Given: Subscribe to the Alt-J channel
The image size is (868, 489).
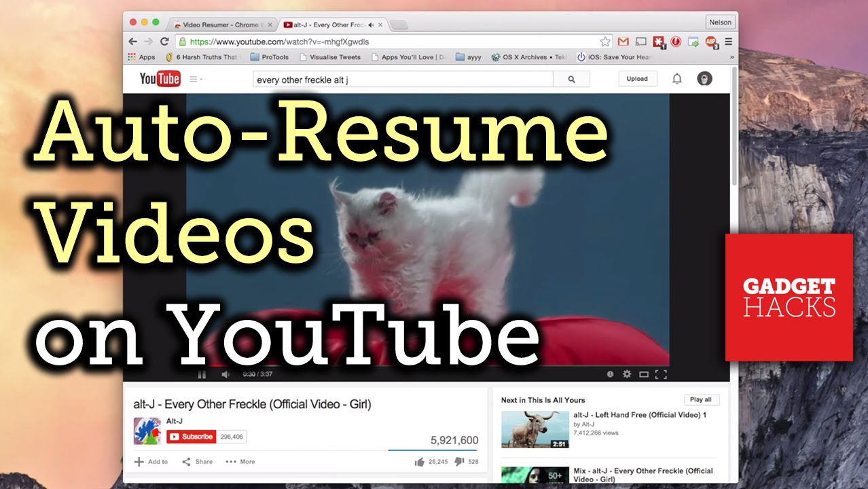Looking at the screenshot, I should (x=192, y=437).
